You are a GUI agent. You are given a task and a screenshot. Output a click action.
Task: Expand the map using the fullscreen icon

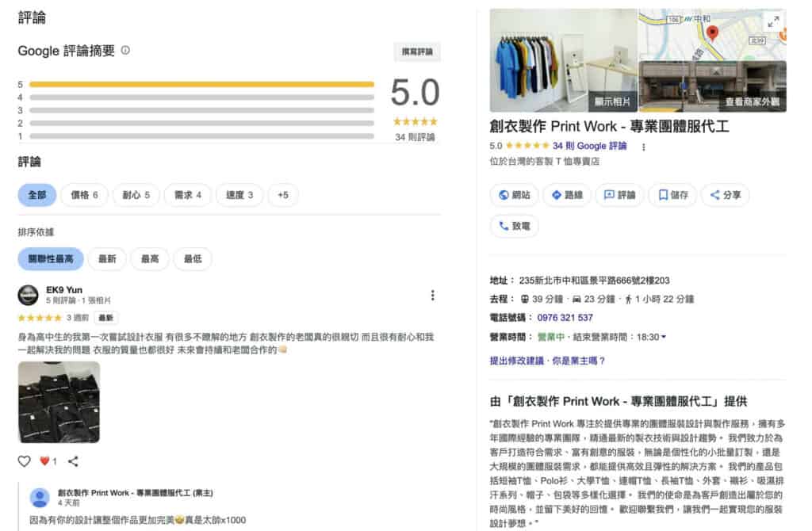tap(772, 21)
